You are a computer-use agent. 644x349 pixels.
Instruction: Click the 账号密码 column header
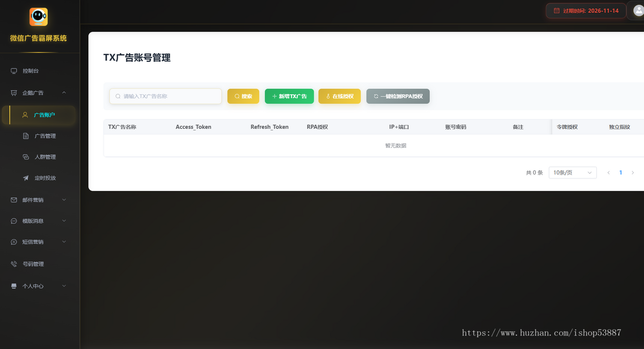point(456,127)
